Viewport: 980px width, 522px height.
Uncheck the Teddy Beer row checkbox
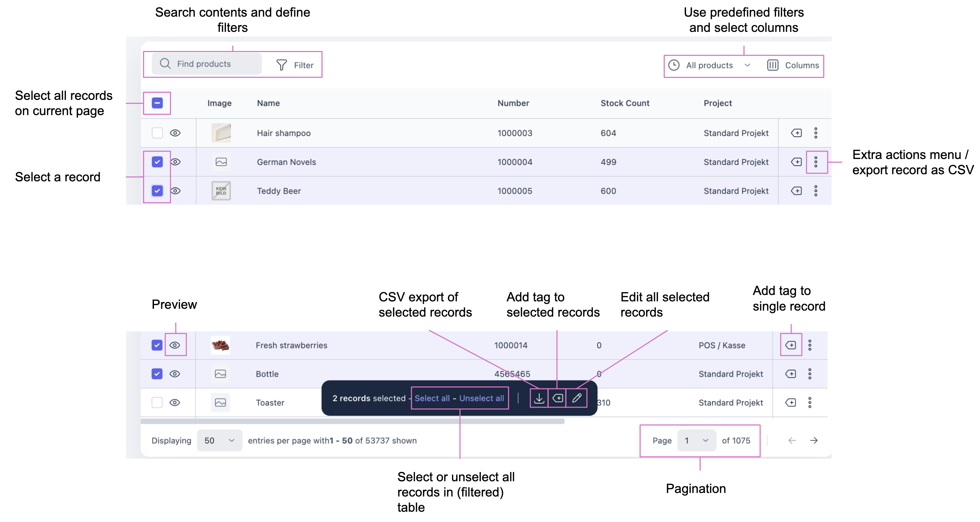(x=157, y=191)
